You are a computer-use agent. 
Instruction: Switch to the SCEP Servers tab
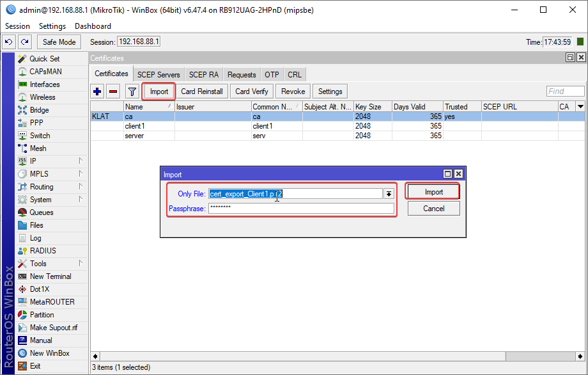(x=159, y=74)
